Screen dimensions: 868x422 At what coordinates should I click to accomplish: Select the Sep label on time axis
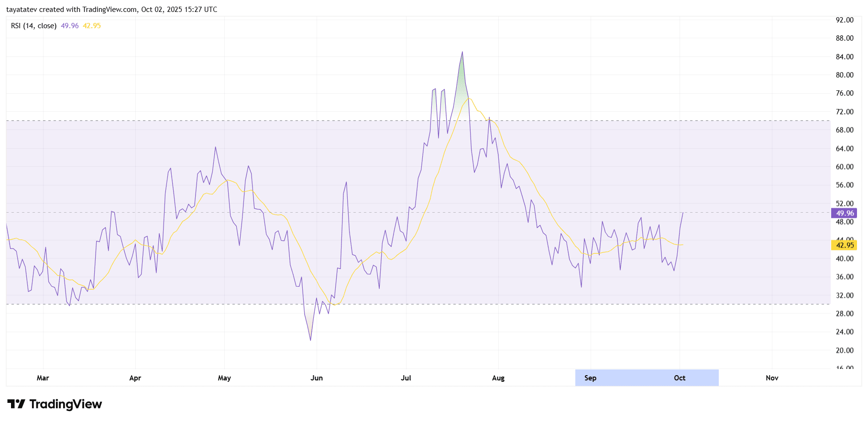590,378
